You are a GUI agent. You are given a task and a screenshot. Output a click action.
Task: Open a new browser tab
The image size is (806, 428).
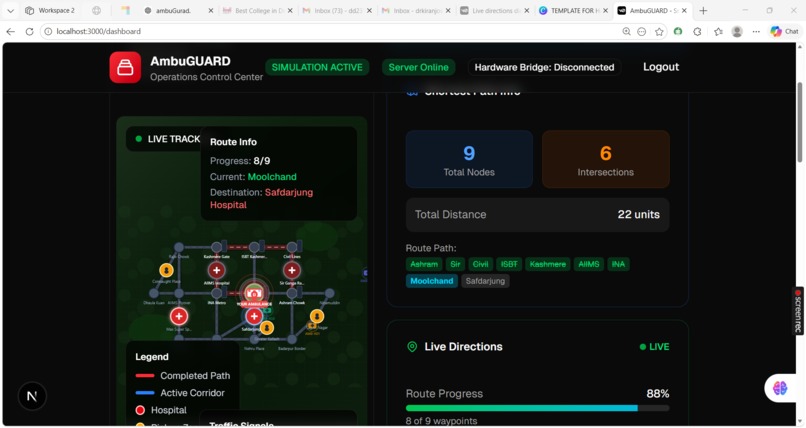point(703,10)
